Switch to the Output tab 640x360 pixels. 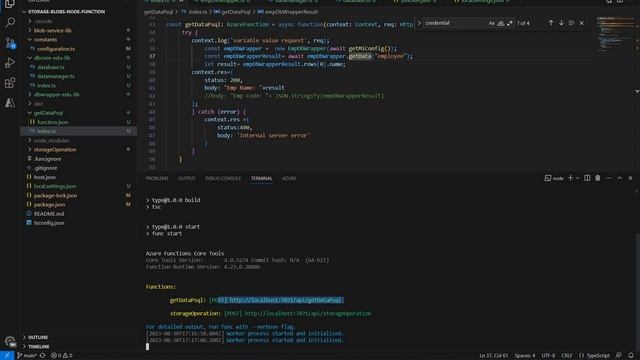click(187, 178)
